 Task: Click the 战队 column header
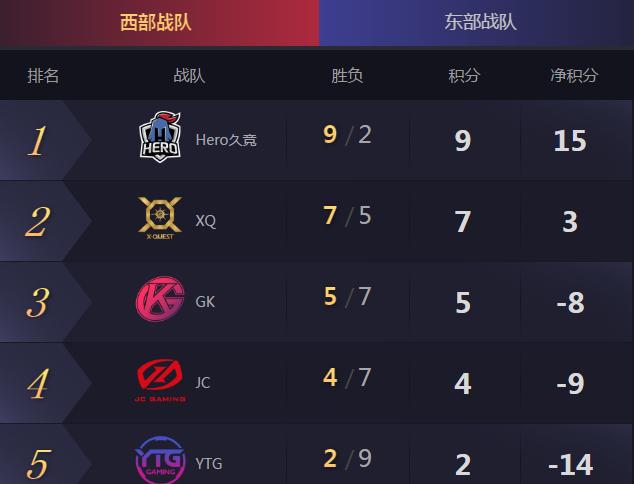point(189,76)
